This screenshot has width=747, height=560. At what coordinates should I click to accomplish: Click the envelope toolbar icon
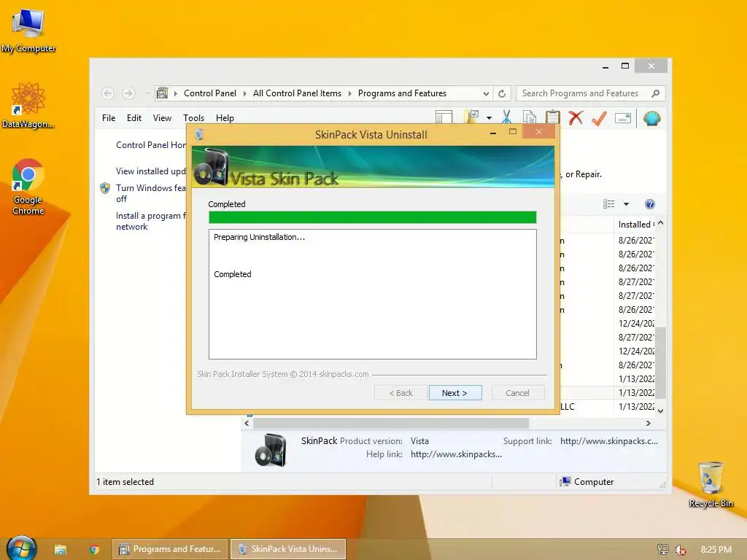tap(623, 117)
